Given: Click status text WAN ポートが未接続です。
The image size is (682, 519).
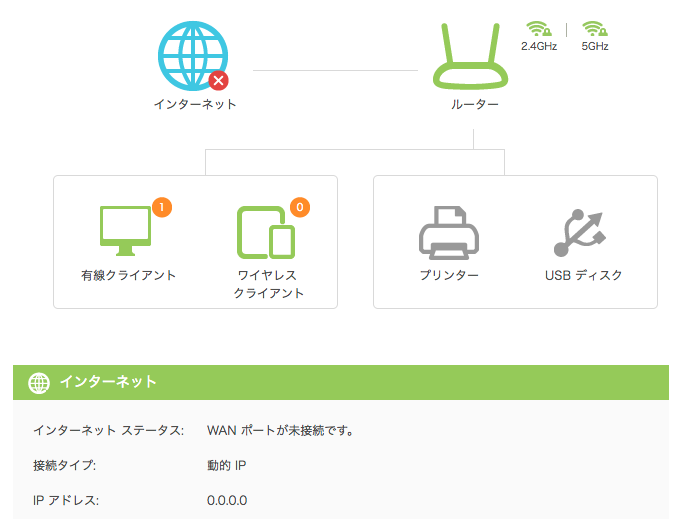Looking at the screenshot, I should (x=281, y=431).
